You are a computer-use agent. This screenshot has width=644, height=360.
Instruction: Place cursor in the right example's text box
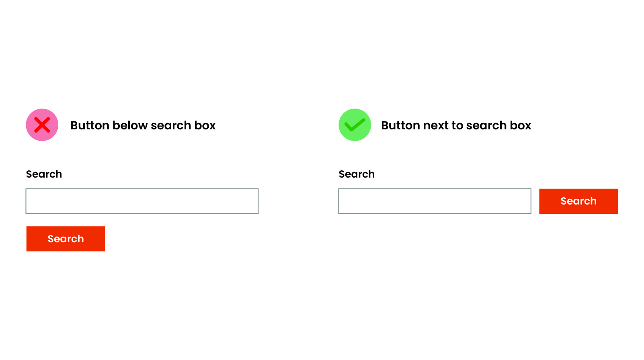(x=435, y=201)
